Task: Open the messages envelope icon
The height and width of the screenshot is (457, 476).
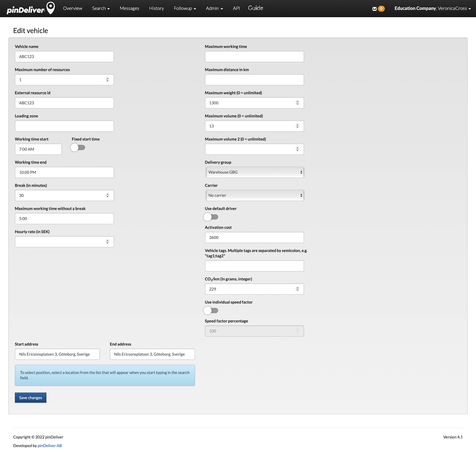Action: coord(375,9)
